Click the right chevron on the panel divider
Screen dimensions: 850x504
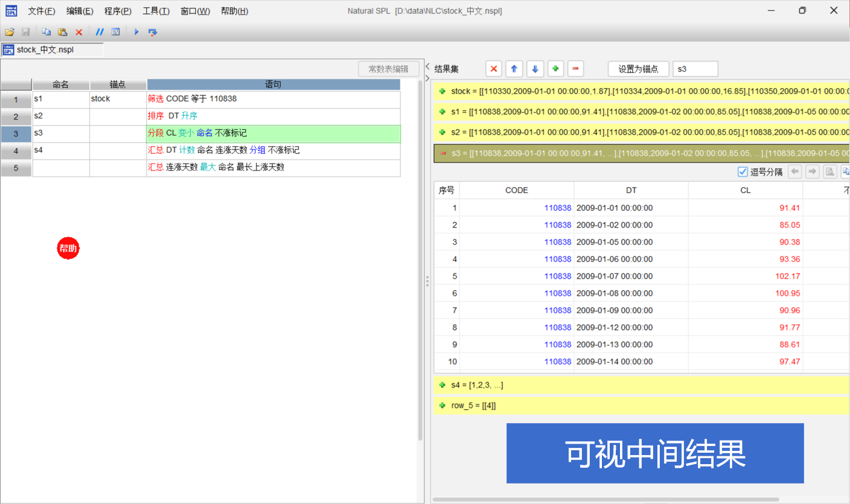[427, 78]
